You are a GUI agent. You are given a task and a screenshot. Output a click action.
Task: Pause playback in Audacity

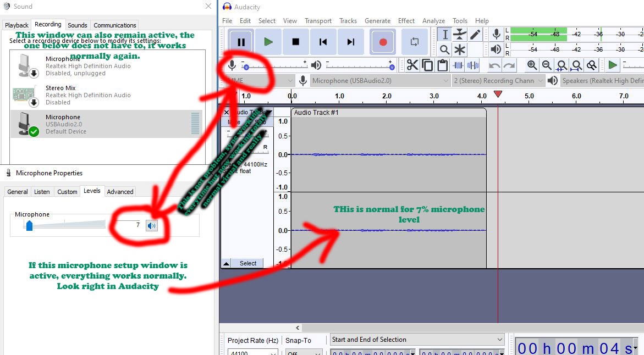(x=241, y=42)
